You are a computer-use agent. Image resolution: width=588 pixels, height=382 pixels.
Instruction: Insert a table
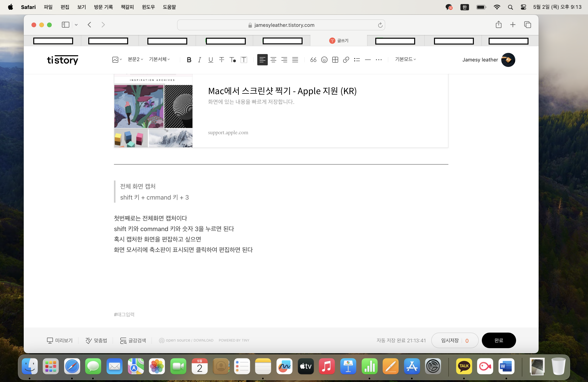click(335, 60)
